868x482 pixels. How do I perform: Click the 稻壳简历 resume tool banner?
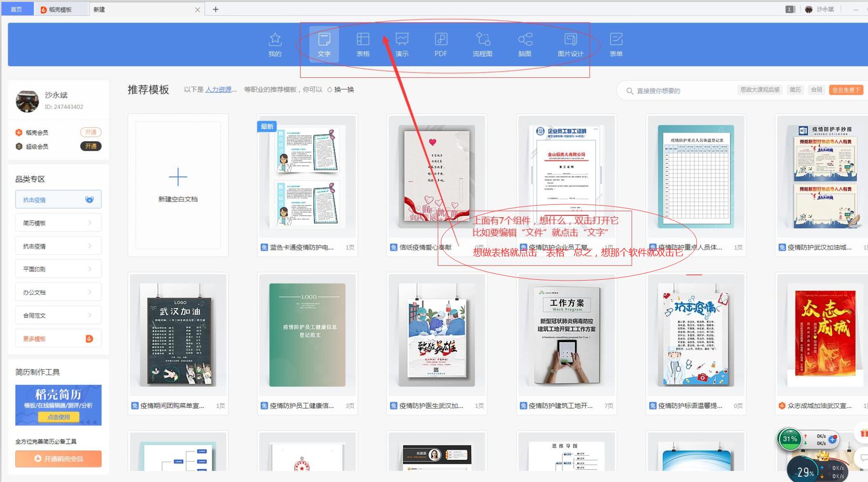58,405
